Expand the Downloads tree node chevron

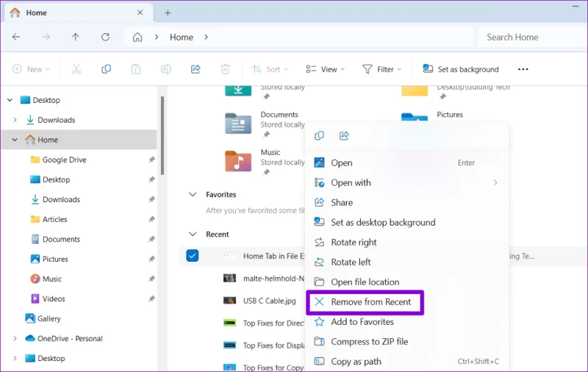(15, 120)
